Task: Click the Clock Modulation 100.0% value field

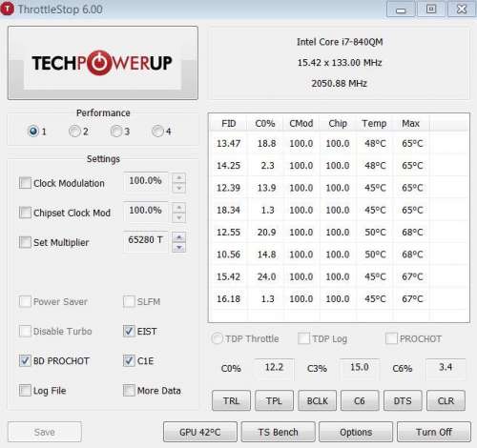Action: tap(146, 181)
